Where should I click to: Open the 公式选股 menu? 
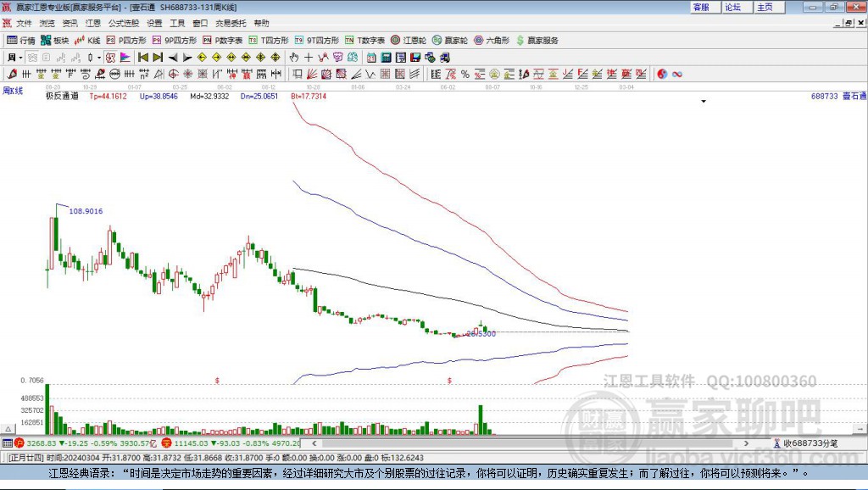click(124, 23)
